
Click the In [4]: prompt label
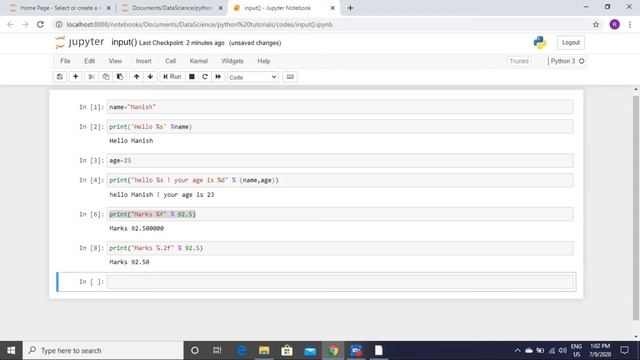click(91, 180)
